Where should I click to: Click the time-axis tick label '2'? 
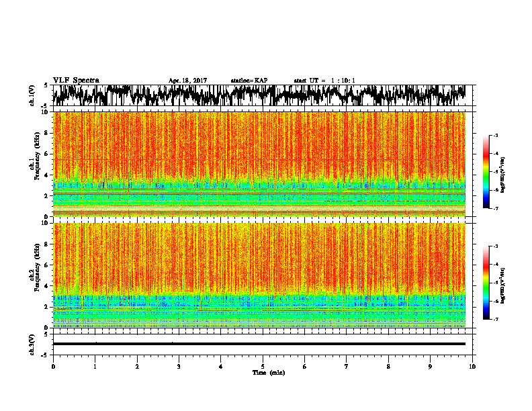point(137,367)
